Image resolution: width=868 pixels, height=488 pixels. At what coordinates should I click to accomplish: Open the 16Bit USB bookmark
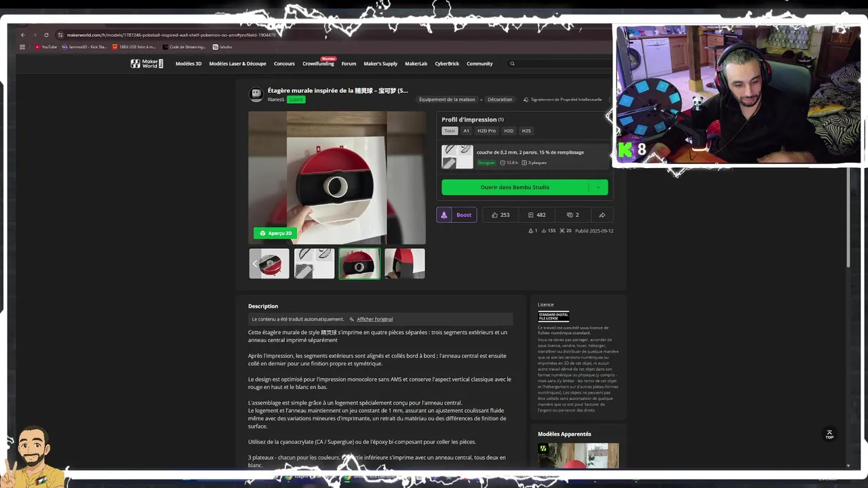[134, 47]
